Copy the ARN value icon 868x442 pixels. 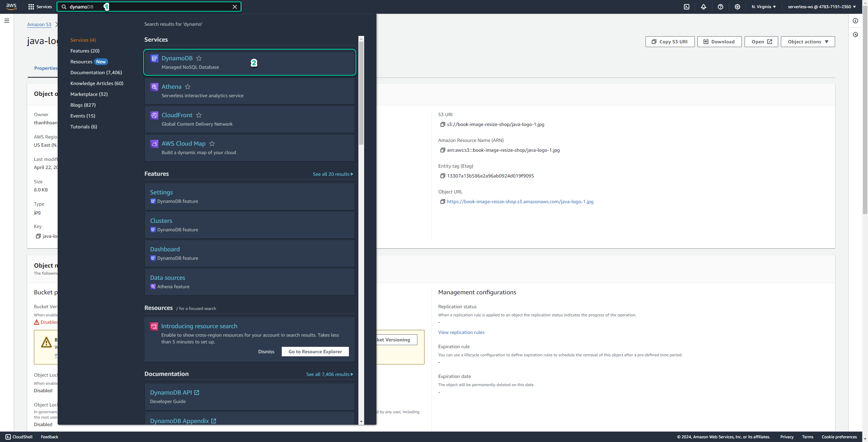click(x=442, y=150)
